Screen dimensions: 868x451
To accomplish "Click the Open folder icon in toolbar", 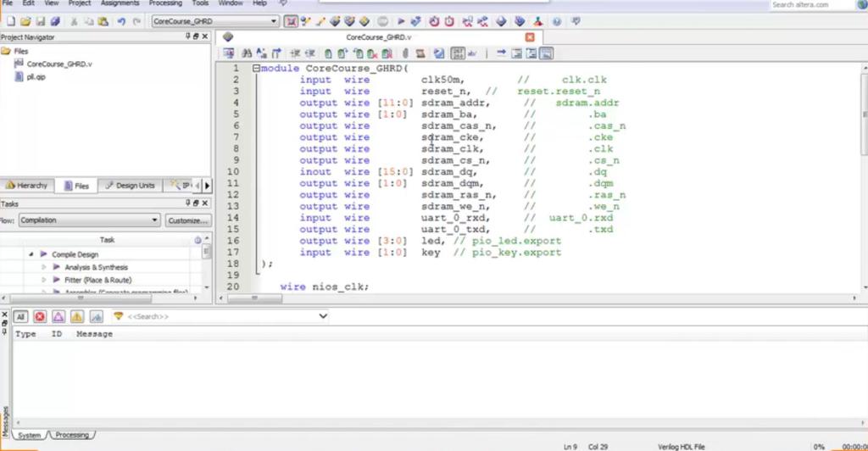I will click(25, 21).
